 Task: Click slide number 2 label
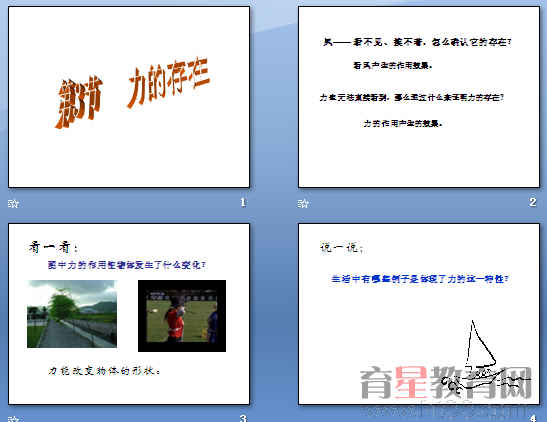pyautogui.click(x=532, y=202)
